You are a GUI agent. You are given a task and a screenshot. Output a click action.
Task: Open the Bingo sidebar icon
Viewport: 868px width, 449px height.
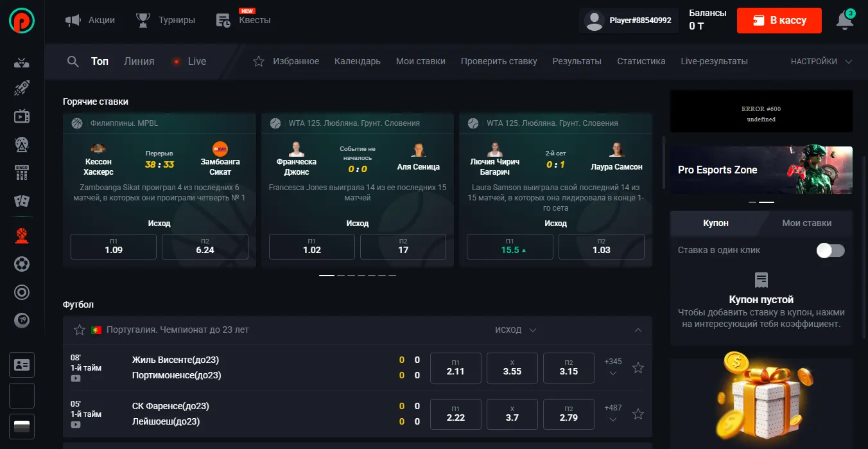pyautogui.click(x=22, y=172)
